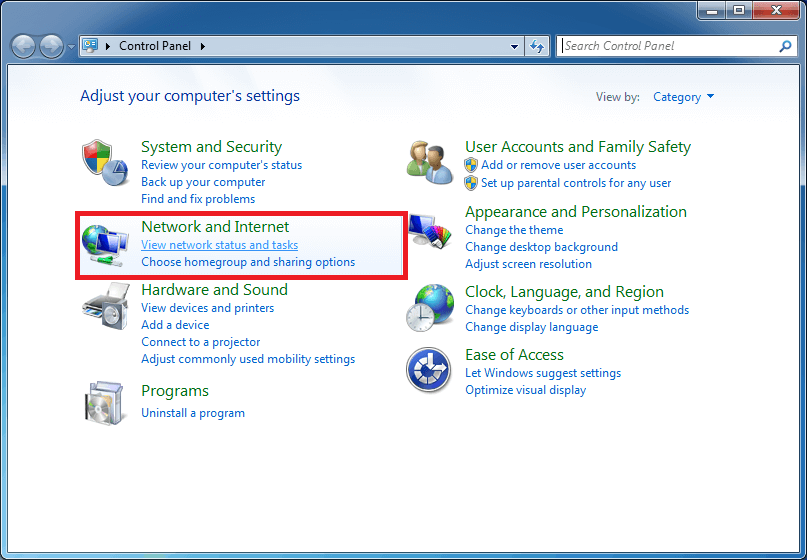This screenshot has height=560, width=807.
Task: Click the Ease of Access icon
Action: click(x=429, y=370)
